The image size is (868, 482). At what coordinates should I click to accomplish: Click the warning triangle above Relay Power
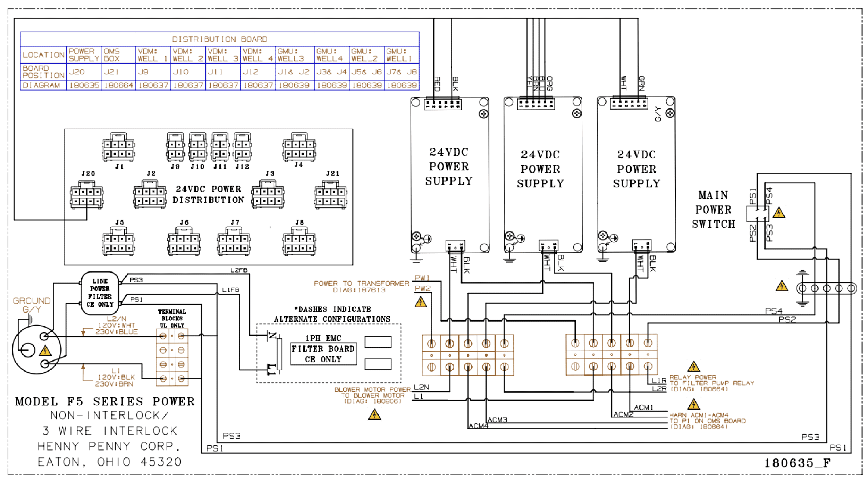point(694,366)
